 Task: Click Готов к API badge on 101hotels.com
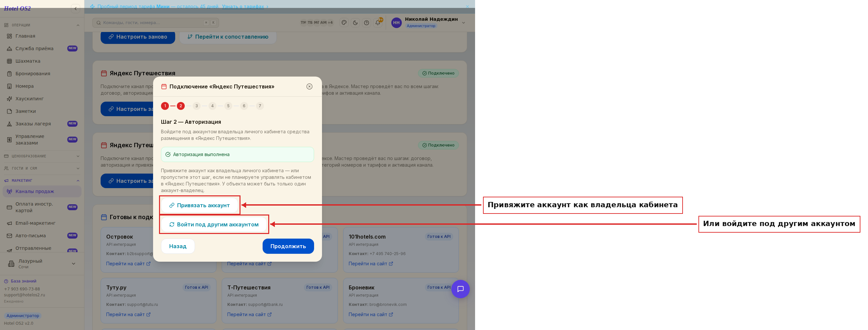[439, 237]
